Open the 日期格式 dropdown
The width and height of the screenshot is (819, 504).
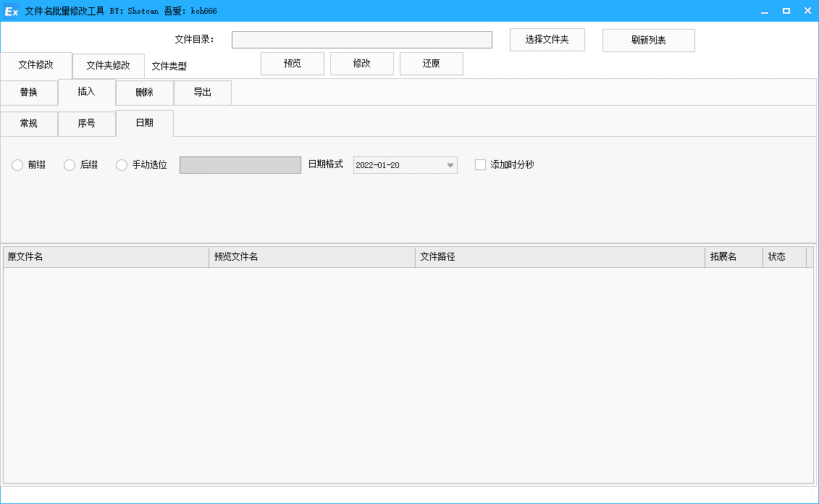(406, 165)
